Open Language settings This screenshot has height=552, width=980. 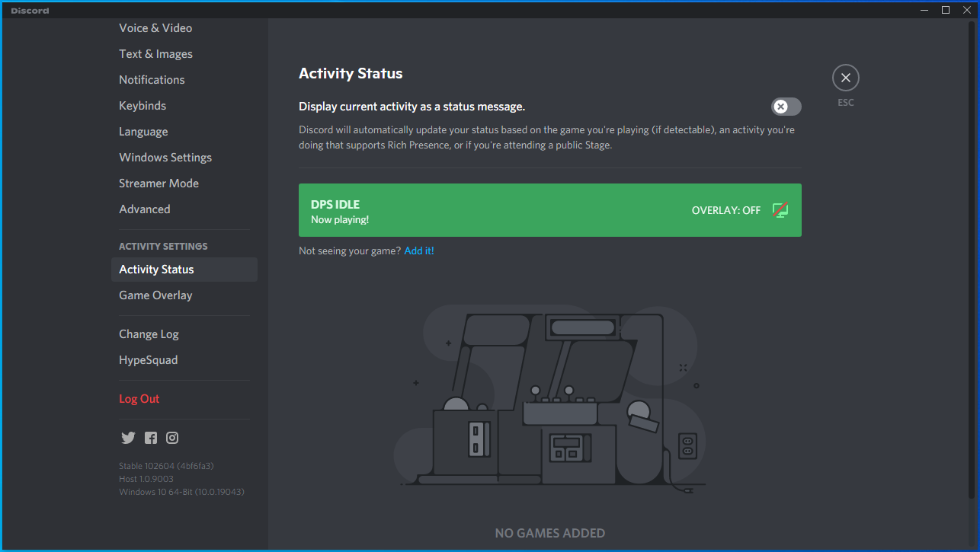[143, 132]
